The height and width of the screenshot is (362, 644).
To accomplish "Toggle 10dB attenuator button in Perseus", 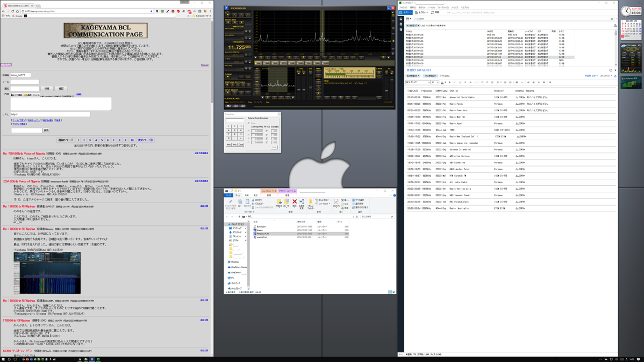I will coord(234,15).
